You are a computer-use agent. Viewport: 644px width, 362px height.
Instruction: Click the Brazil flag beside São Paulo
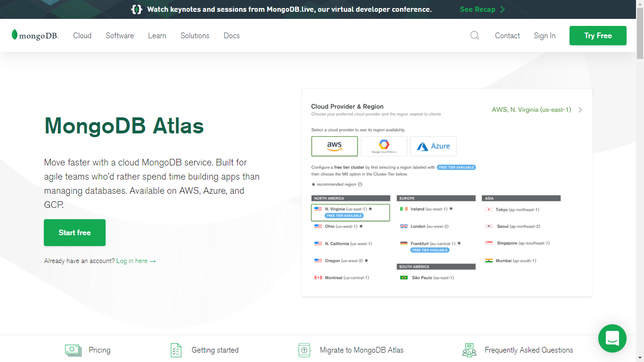coord(404,278)
